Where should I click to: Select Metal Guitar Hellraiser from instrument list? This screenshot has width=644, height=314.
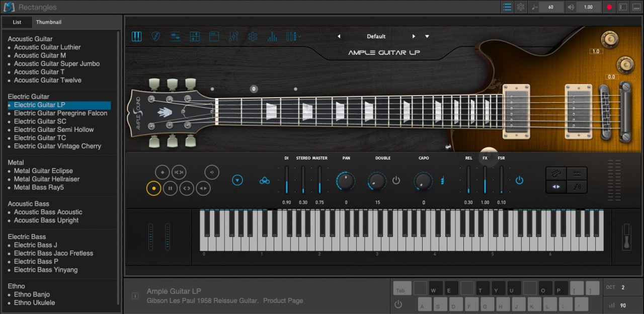(x=47, y=179)
